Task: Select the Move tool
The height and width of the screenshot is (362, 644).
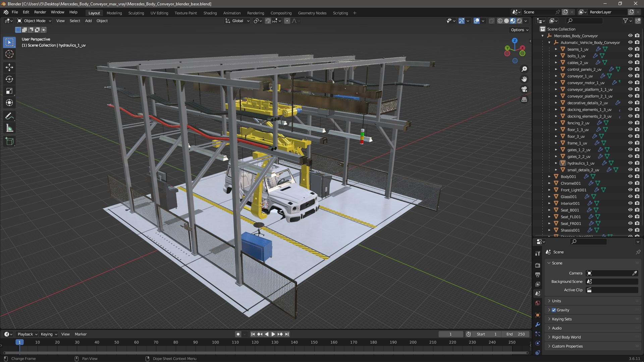Action: click(9, 67)
